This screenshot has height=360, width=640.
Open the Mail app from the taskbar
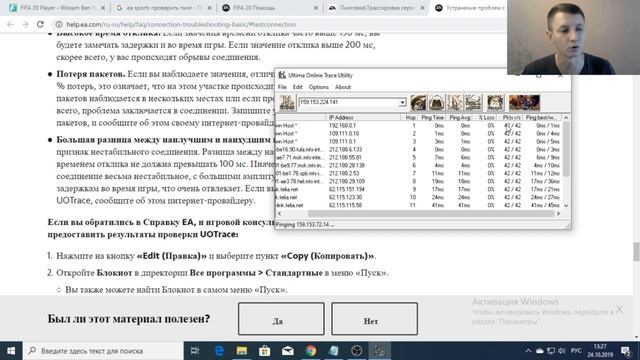click(288, 351)
